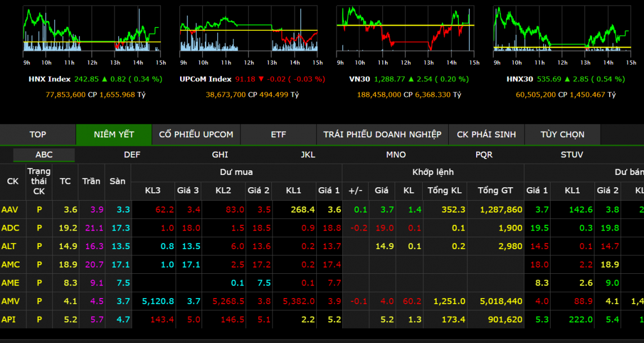The height and width of the screenshot is (343, 644).
Task: Open the AAV stock symbol
Action: pos(10,209)
